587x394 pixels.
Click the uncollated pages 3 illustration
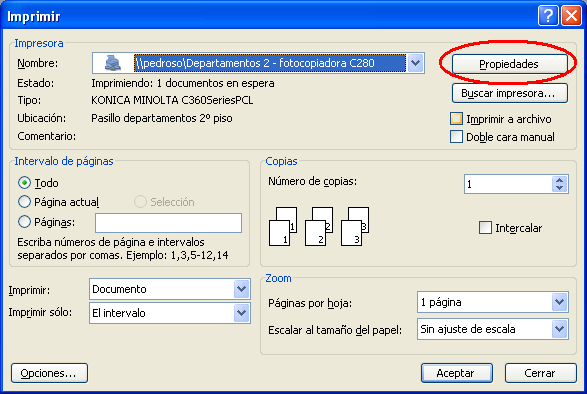(355, 227)
